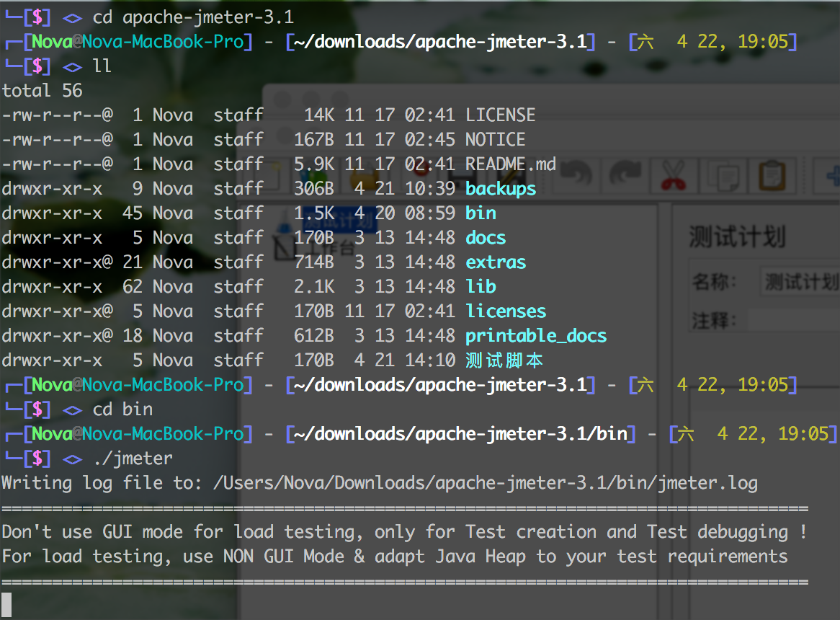Click the terminal cursor block
The height and width of the screenshot is (620, 840).
6,605
